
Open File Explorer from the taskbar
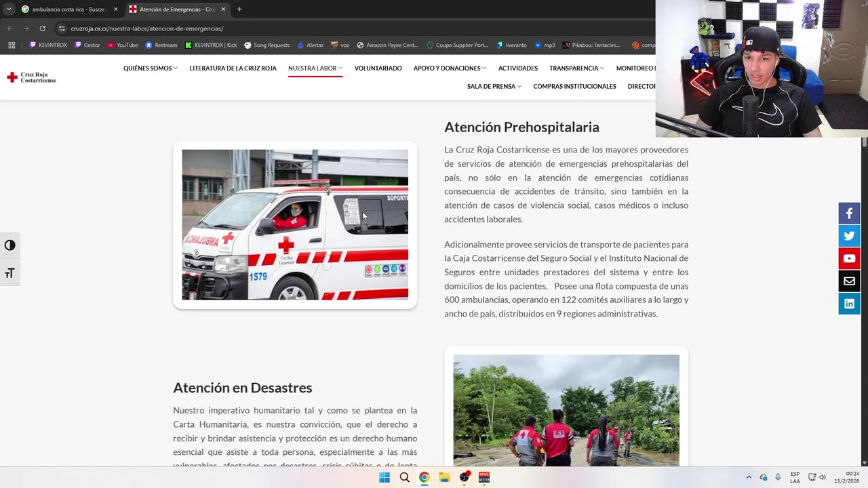click(444, 477)
